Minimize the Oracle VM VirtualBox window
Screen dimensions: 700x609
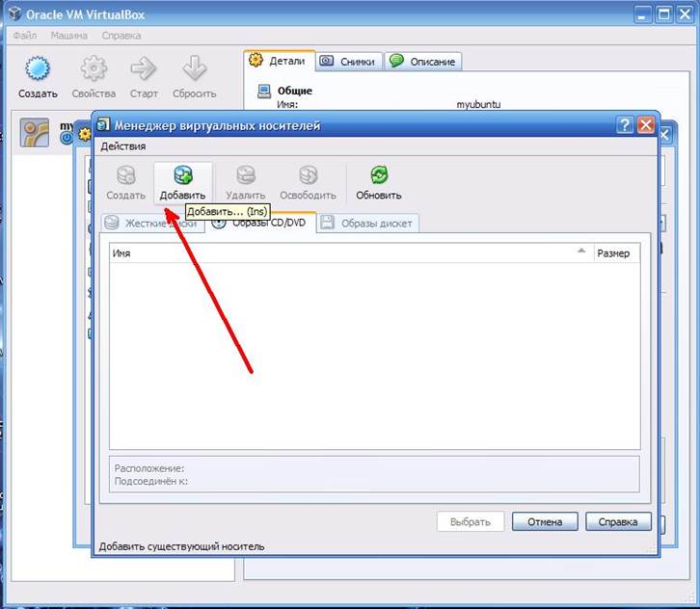(643, 14)
